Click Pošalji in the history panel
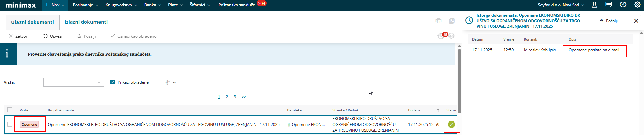 tap(609, 21)
